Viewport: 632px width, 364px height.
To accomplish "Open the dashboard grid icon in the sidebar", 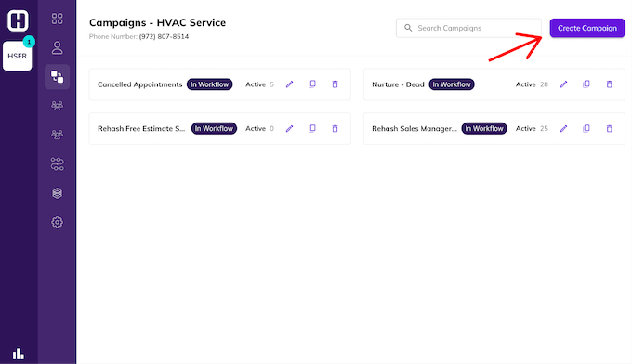I will 58,19.
